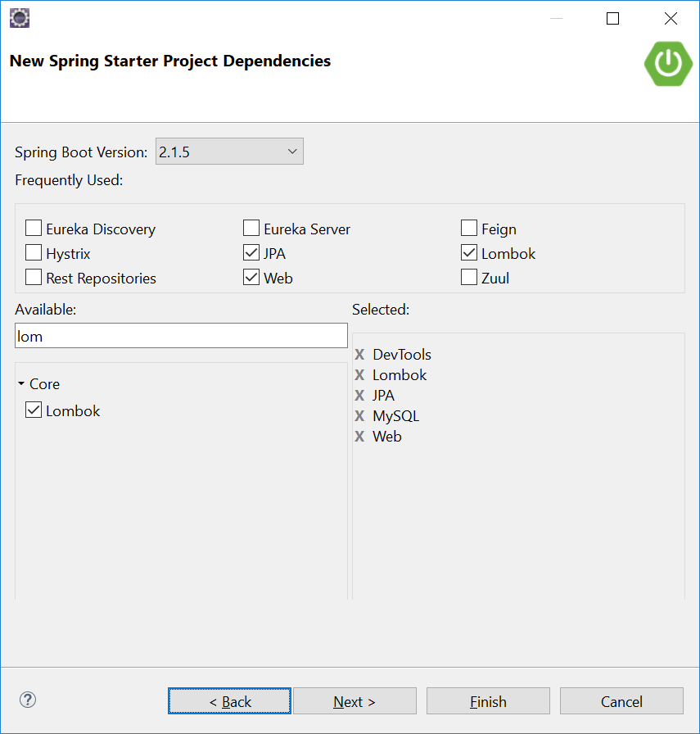The height and width of the screenshot is (734, 700).
Task: Uncheck the JPA frequently used checkbox
Action: [251, 252]
